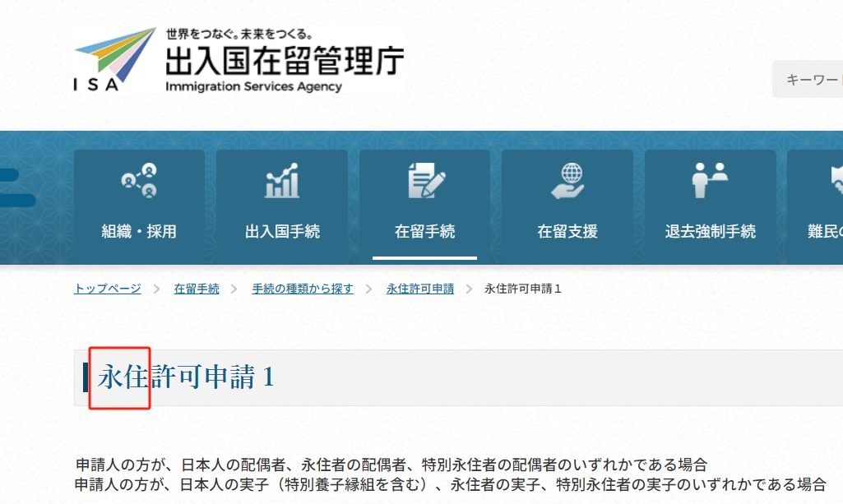The width and height of the screenshot is (843, 504).
Task: Click the 退去強制手続 two-person icon
Action: click(x=710, y=181)
